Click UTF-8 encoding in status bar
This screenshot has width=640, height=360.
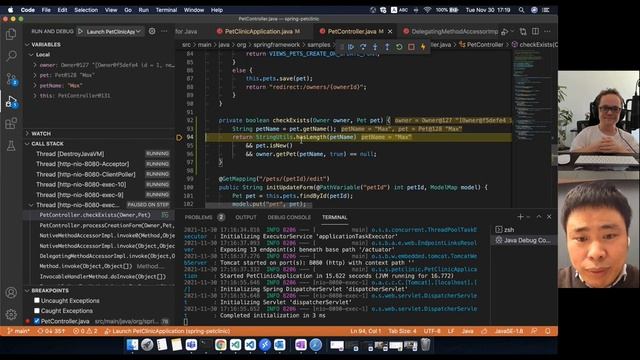coord(431,331)
